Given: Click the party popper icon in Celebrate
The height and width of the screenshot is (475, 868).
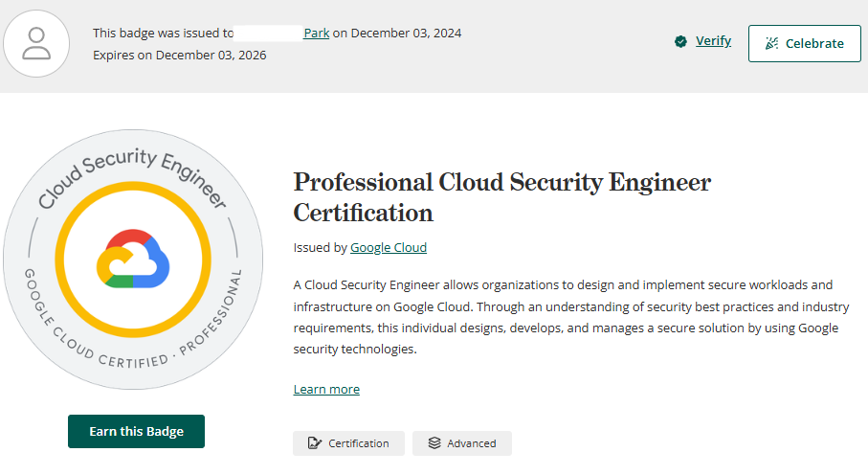Looking at the screenshot, I should (771, 43).
